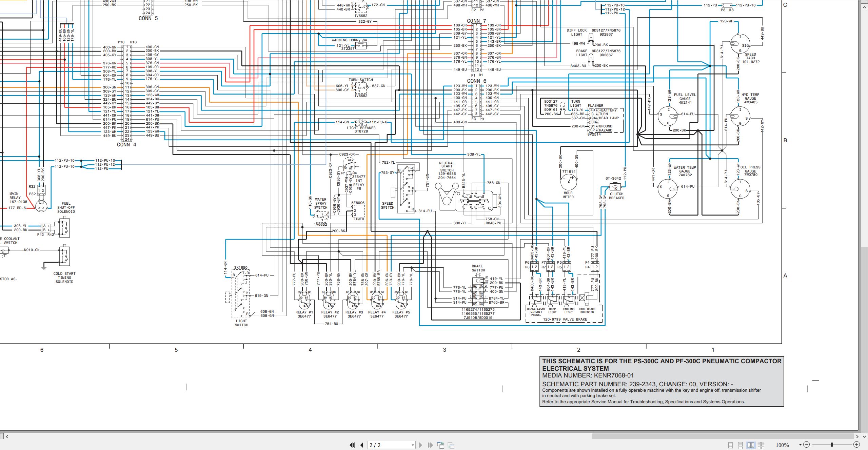Click the 'INT RELAY #6' label
868x450 pixels.
click(x=359, y=185)
